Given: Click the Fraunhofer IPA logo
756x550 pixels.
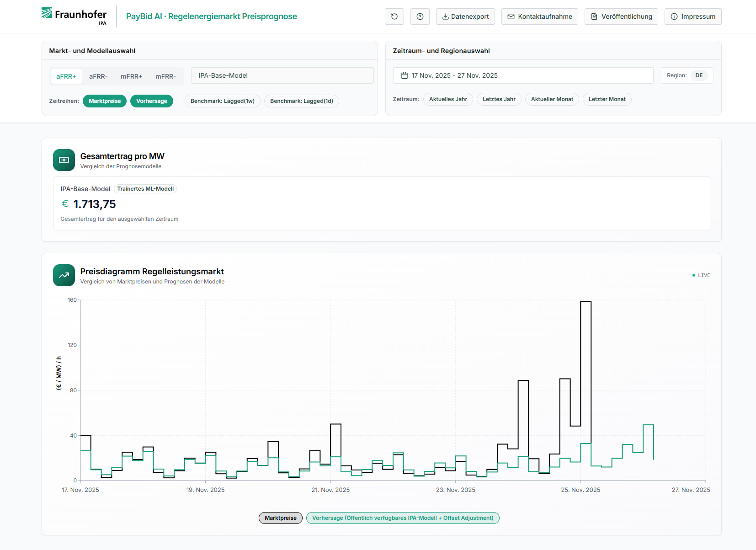Looking at the screenshot, I should click(x=74, y=16).
